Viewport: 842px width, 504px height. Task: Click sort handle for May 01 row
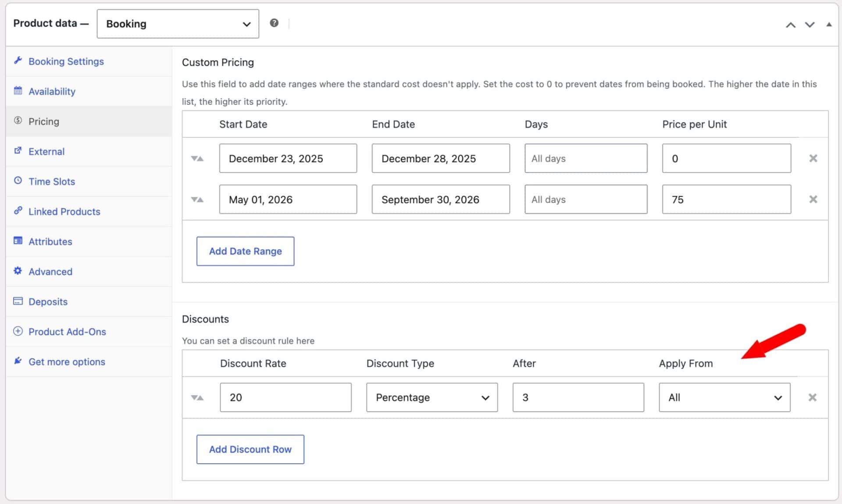click(x=197, y=200)
